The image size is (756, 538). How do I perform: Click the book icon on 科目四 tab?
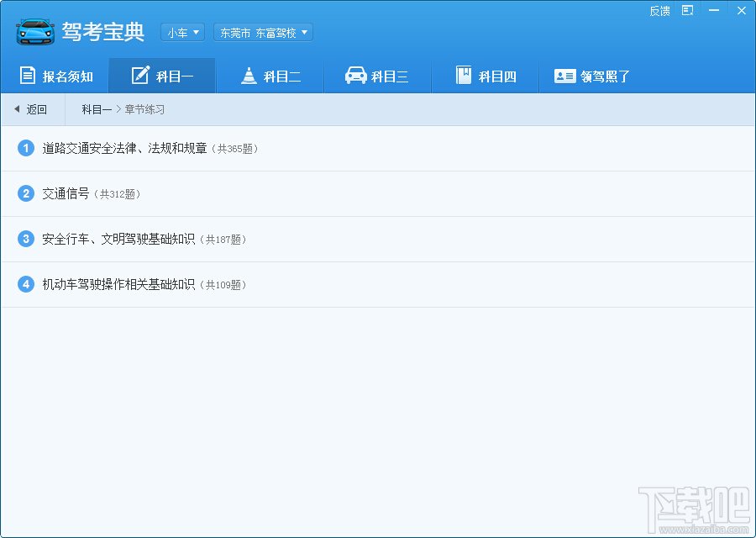464,75
